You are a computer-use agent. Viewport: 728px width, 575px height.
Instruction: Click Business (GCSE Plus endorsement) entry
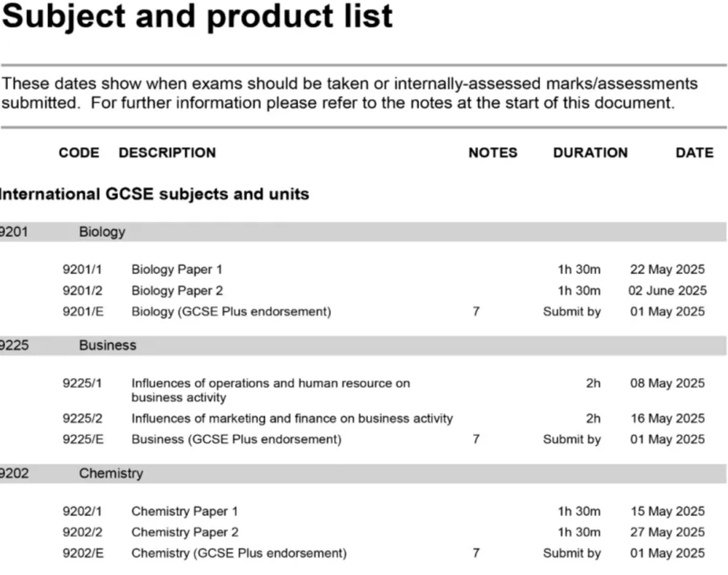coord(236,439)
